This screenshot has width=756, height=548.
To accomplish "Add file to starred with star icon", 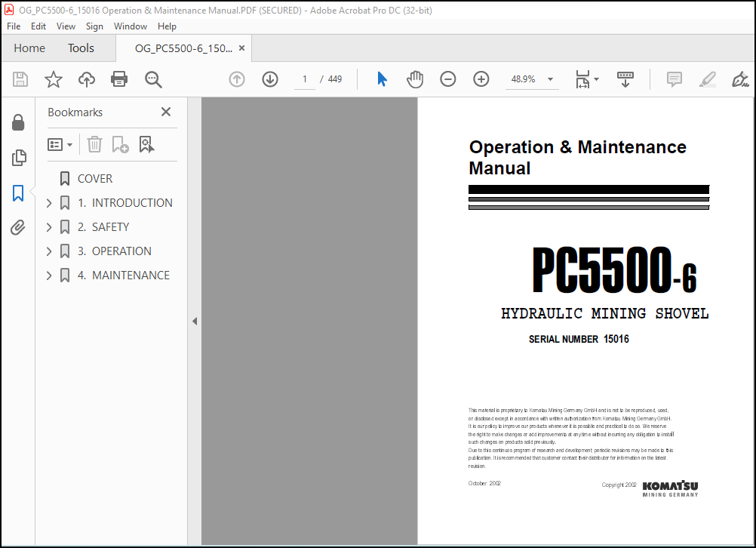I will 54,79.
